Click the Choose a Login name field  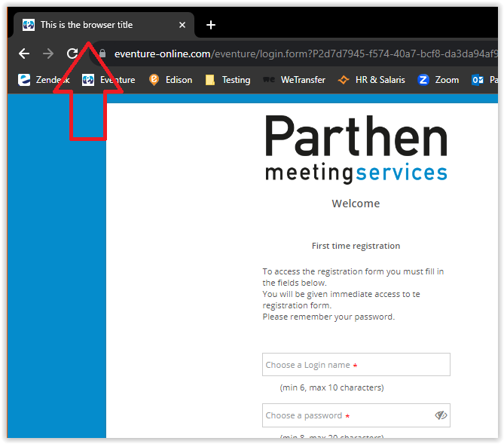tap(356, 365)
